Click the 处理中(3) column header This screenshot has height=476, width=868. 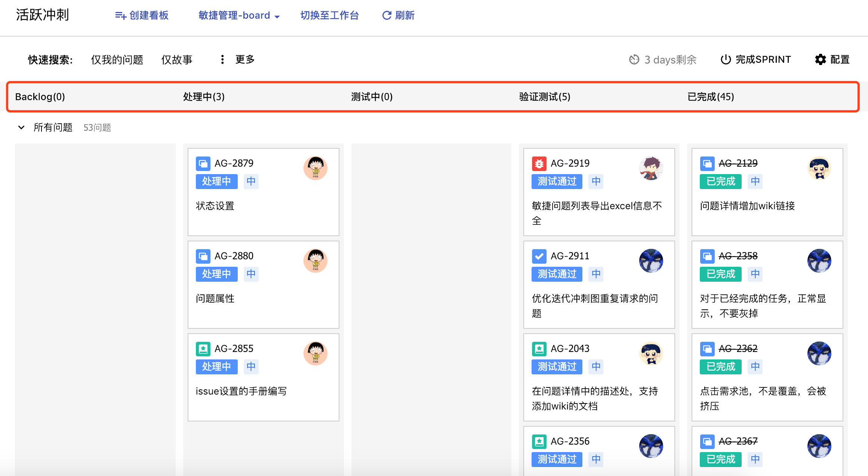tap(204, 97)
